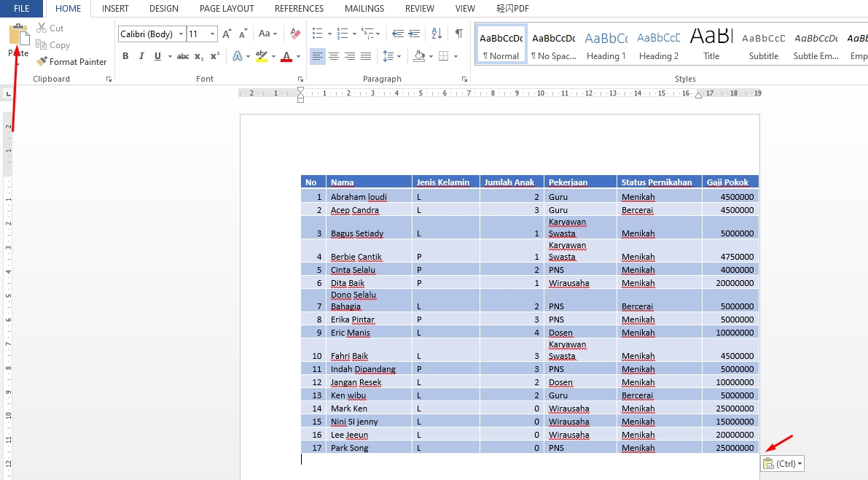The height and width of the screenshot is (480, 868).
Task: Apply superscript formatting
Action: (215, 56)
